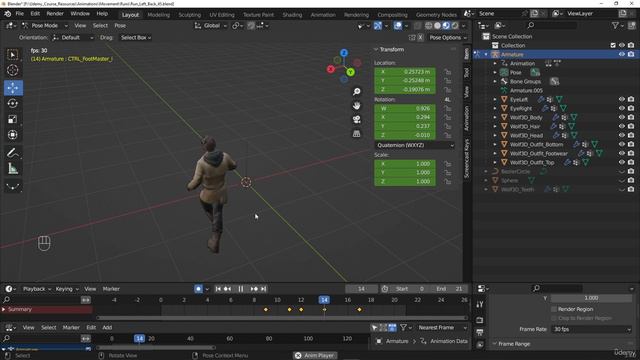Click the Scale Z value field
This screenshot has width=640, height=360.
click(x=405, y=182)
